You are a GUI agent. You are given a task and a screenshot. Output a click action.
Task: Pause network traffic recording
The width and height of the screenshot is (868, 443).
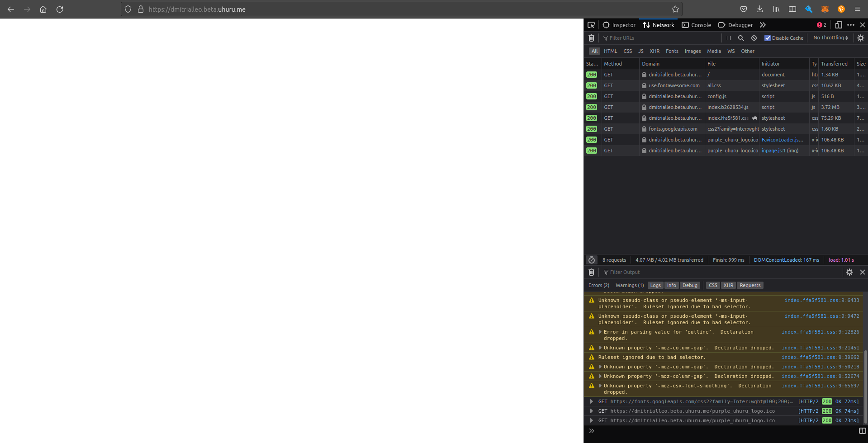pyautogui.click(x=728, y=38)
